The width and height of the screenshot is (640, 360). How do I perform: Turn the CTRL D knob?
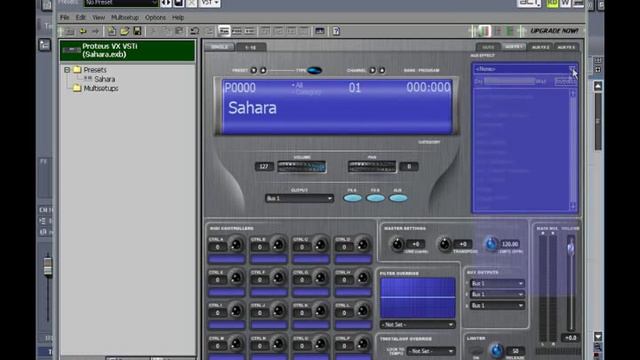pos(362,244)
